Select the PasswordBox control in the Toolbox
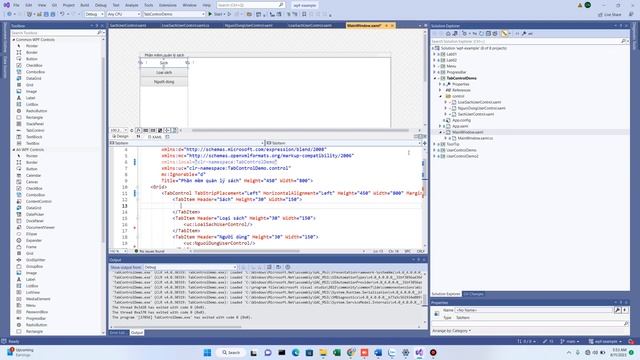 click(x=37, y=312)
